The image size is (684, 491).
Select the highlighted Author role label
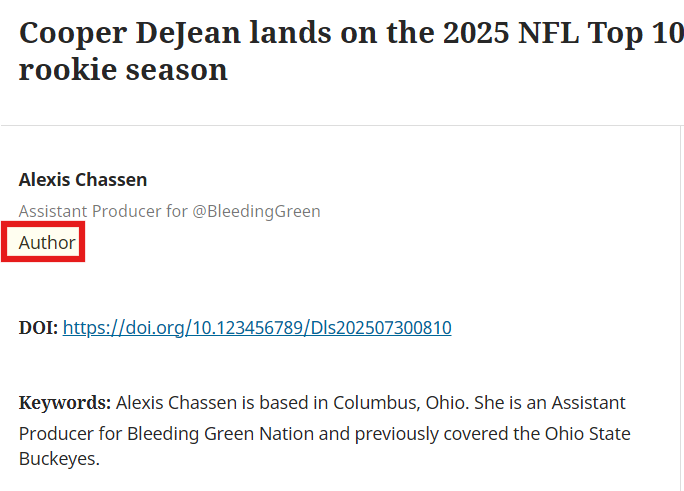click(47, 242)
